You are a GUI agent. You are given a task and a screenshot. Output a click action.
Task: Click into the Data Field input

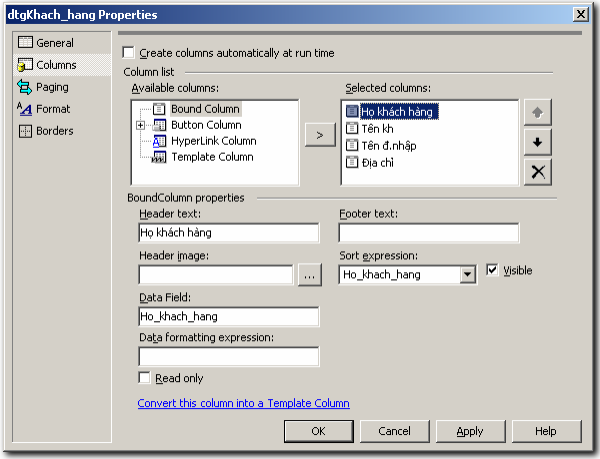(x=228, y=316)
